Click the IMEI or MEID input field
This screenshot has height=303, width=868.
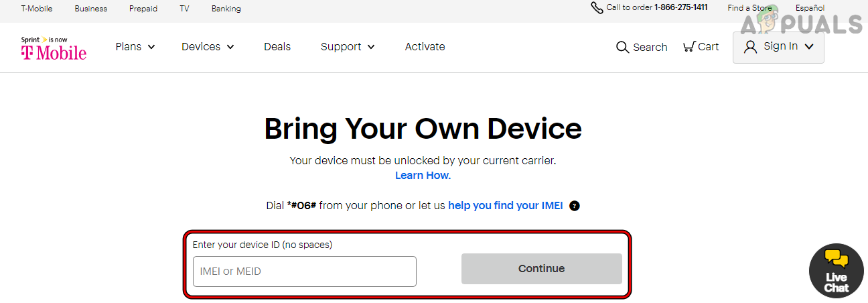[x=305, y=271]
